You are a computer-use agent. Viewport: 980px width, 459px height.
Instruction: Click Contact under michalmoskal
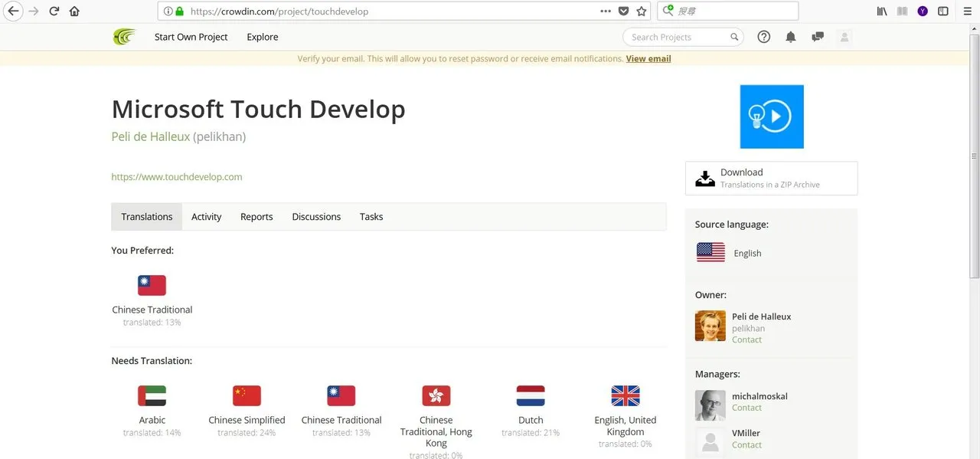[746, 408]
